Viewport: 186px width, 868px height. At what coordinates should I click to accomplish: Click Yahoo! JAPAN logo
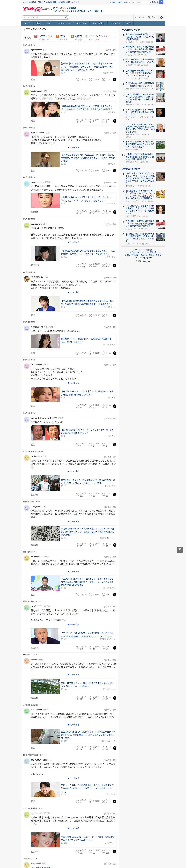click(32, 9)
